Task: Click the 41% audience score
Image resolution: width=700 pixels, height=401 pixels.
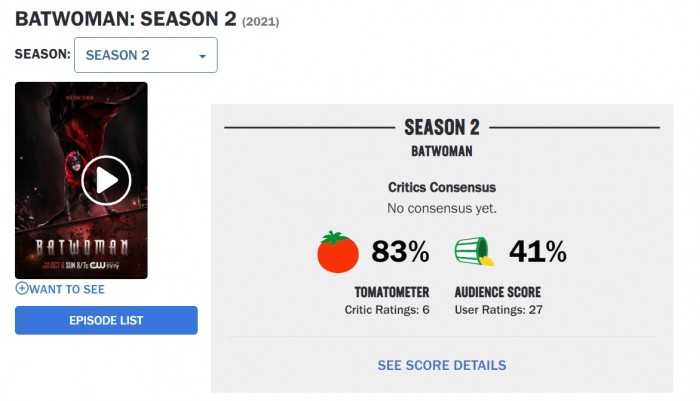Action: (538, 251)
